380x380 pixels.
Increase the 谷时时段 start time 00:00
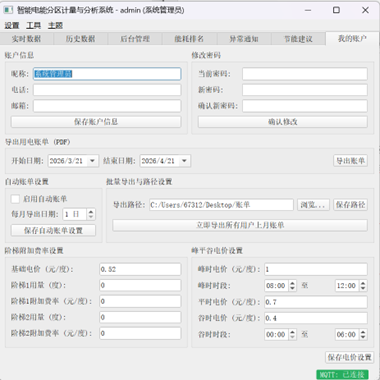(x=292, y=332)
